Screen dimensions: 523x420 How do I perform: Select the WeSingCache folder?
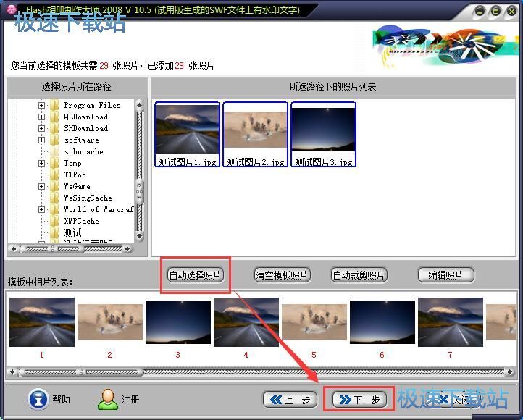pos(88,198)
